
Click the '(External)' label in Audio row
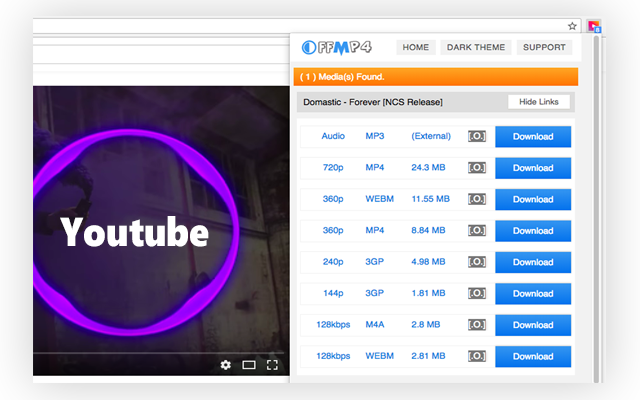pyautogui.click(x=431, y=136)
